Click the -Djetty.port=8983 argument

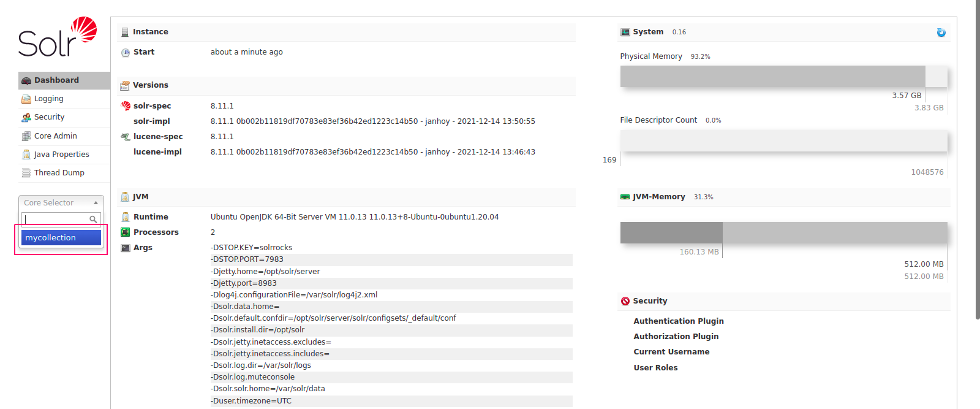pyautogui.click(x=244, y=283)
